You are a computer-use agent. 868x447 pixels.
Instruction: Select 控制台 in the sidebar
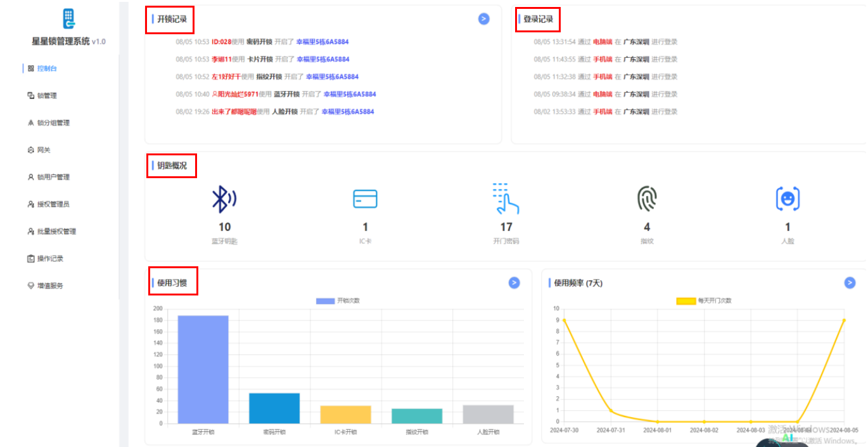click(46, 68)
